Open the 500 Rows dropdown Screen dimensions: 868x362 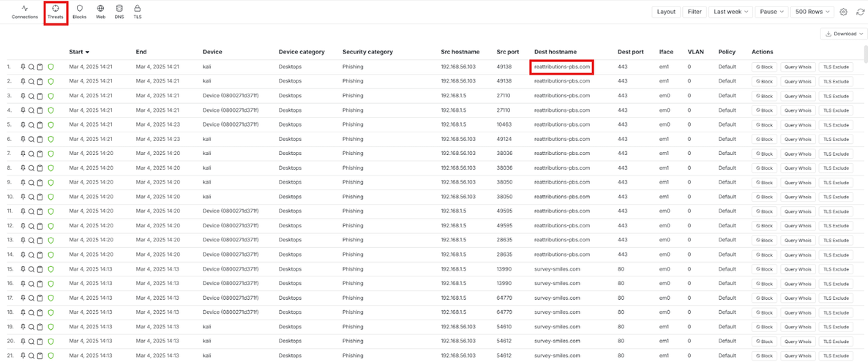(x=812, y=12)
